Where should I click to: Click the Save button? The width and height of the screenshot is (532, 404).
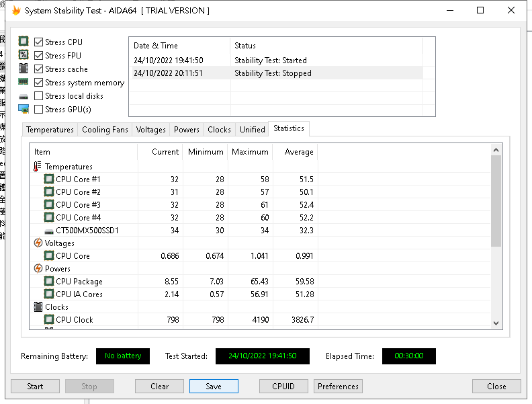pos(214,387)
